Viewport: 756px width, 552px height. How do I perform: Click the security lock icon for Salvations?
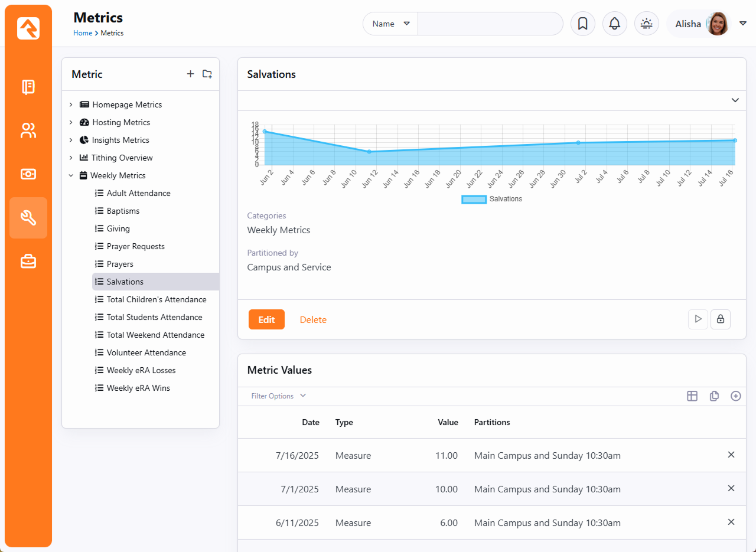click(x=720, y=319)
